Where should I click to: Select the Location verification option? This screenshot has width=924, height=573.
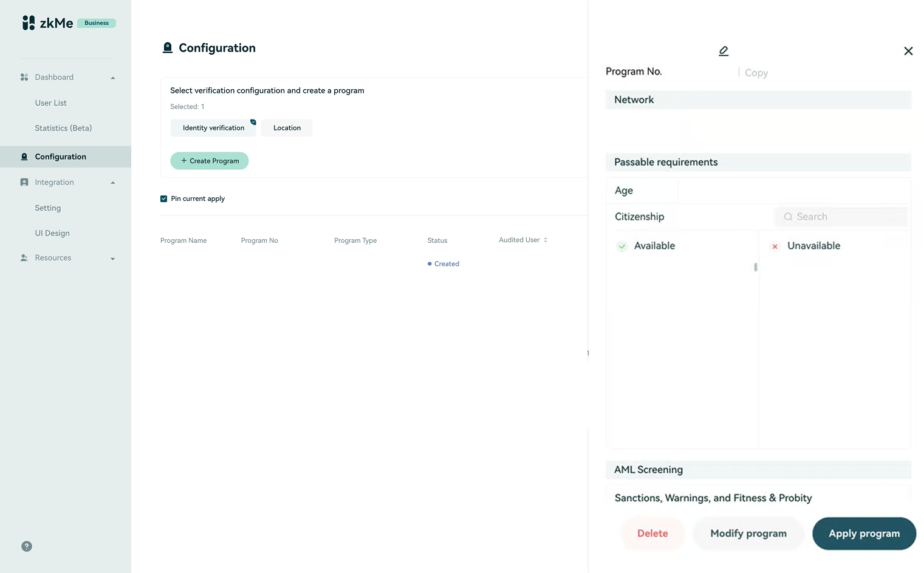click(287, 128)
